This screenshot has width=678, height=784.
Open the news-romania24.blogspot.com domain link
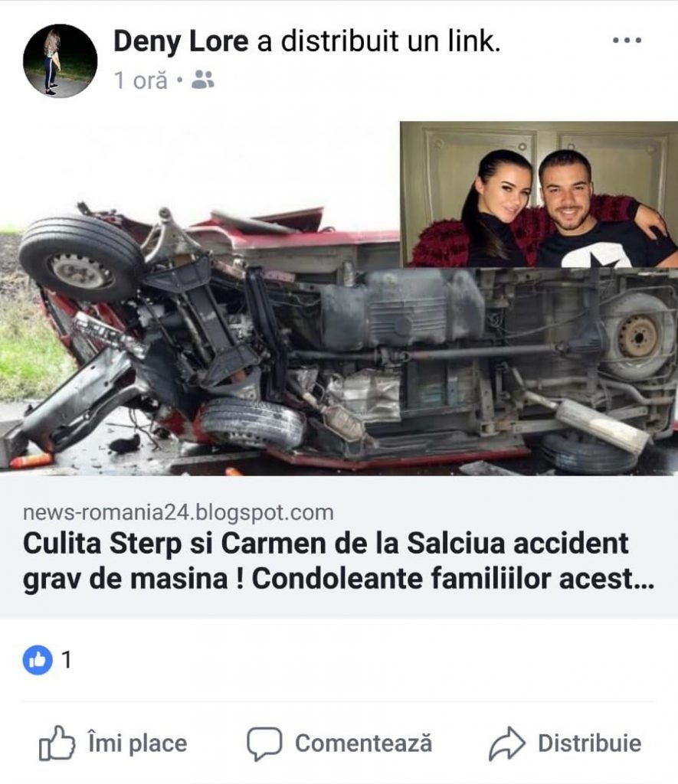coord(179,512)
